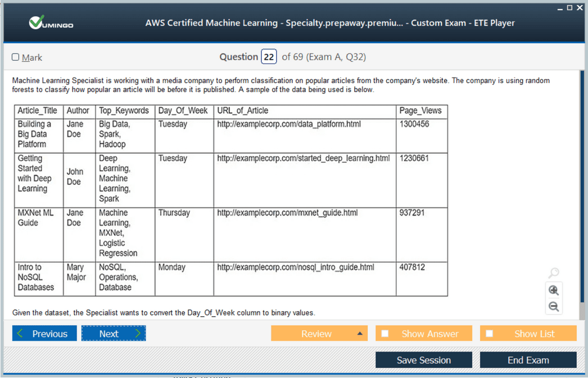Click the Page_Views column header cell

coord(420,111)
